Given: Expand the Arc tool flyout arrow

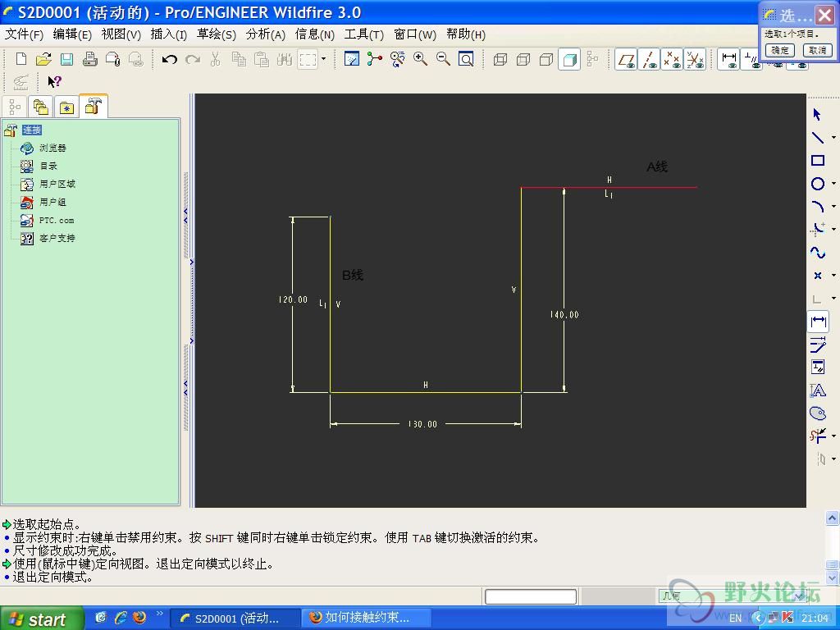Looking at the screenshot, I should pyautogui.click(x=833, y=207).
